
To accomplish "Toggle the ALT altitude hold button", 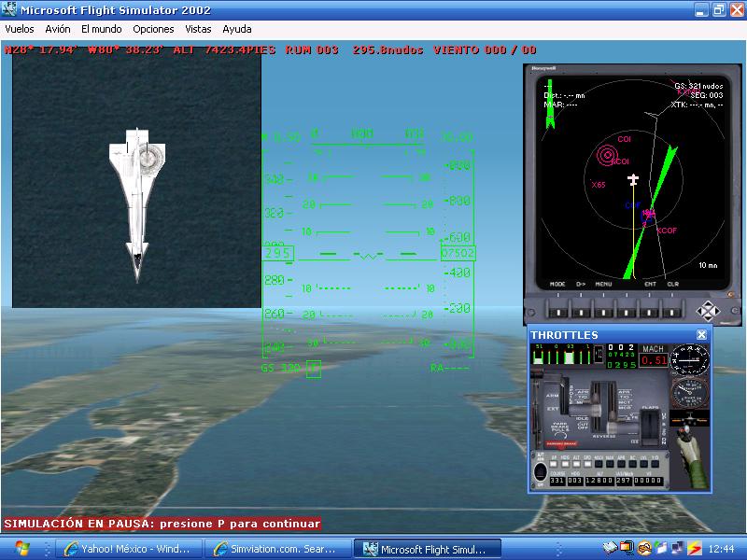I will [x=576, y=463].
